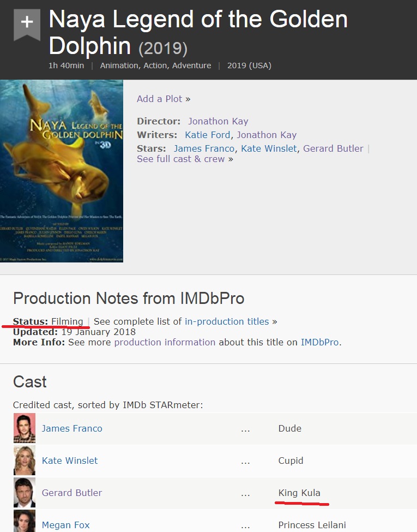The width and height of the screenshot is (417, 532).
Task: Open Megan Fox in the cast table
Action: tap(66, 525)
